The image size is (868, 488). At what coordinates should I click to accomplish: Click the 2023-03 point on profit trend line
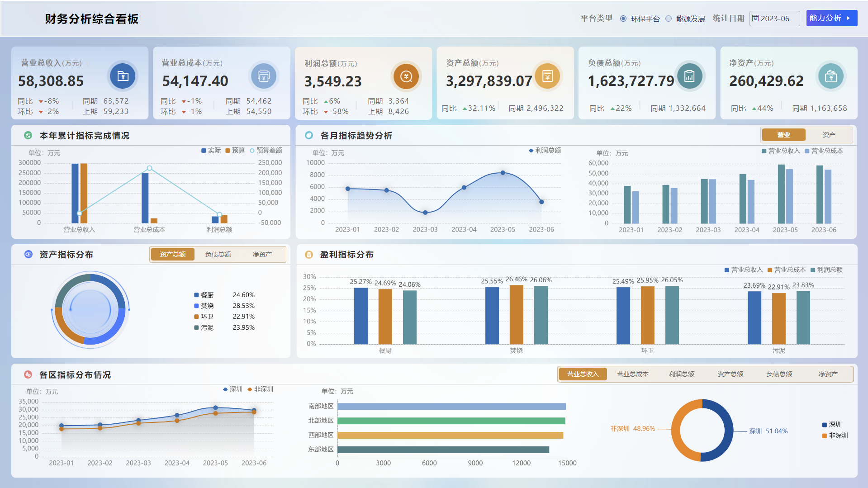(425, 213)
